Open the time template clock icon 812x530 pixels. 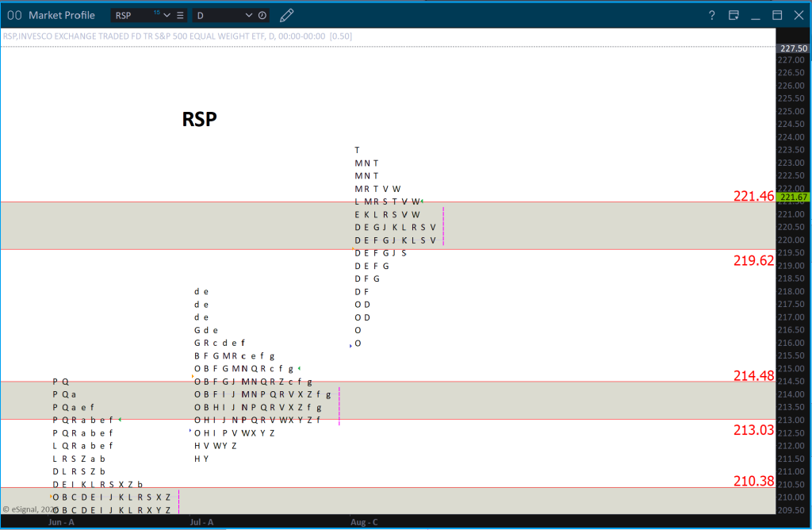click(262, 15)
